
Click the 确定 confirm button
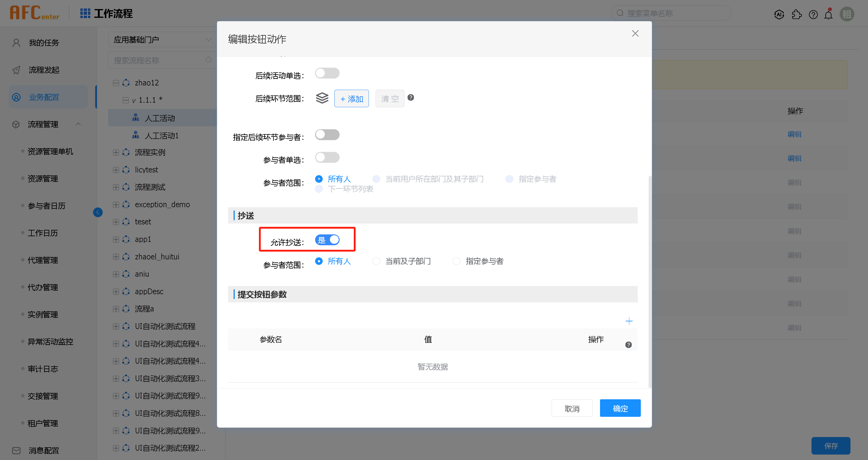pos(620,408)
